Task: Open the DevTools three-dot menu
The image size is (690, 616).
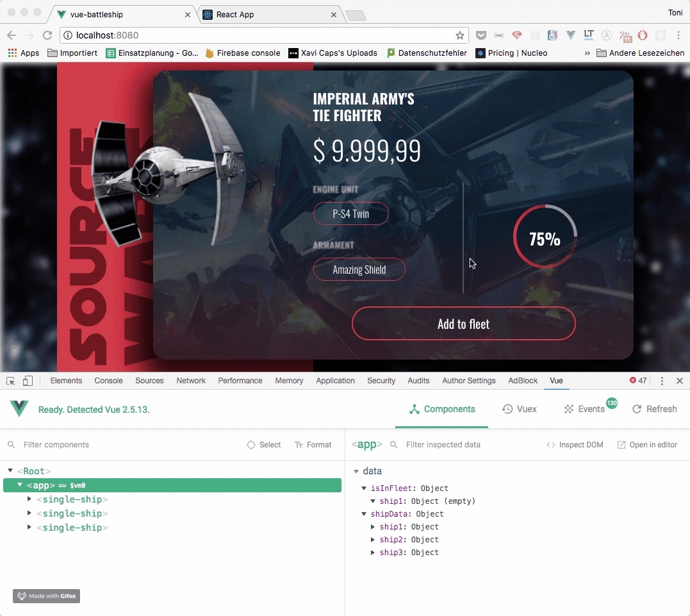Action: [x=662, y=381]
